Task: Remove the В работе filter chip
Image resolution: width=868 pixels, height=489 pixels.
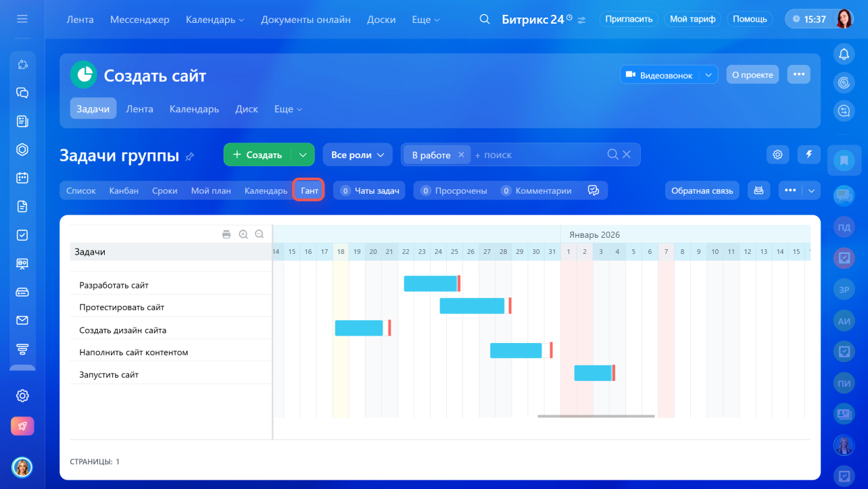Action: [461, 155]
